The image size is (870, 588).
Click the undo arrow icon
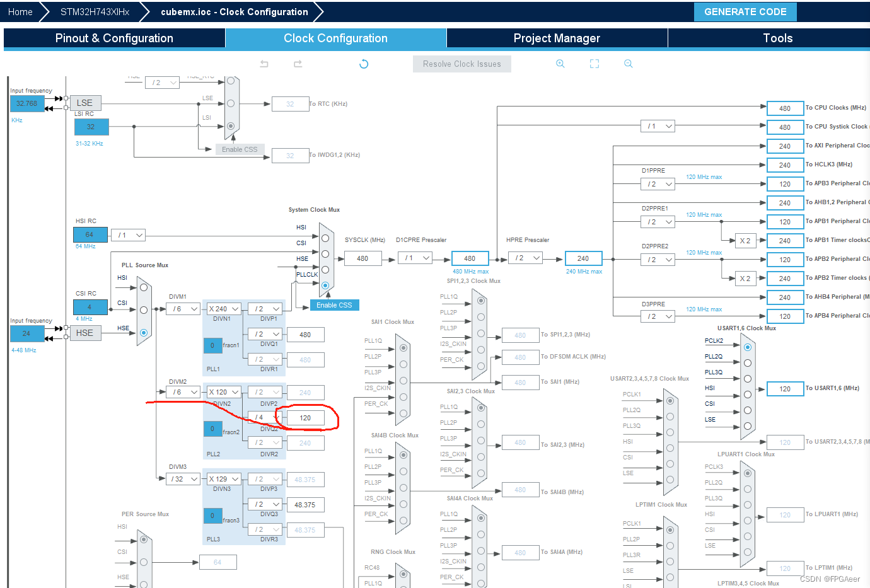pos(264,64)
